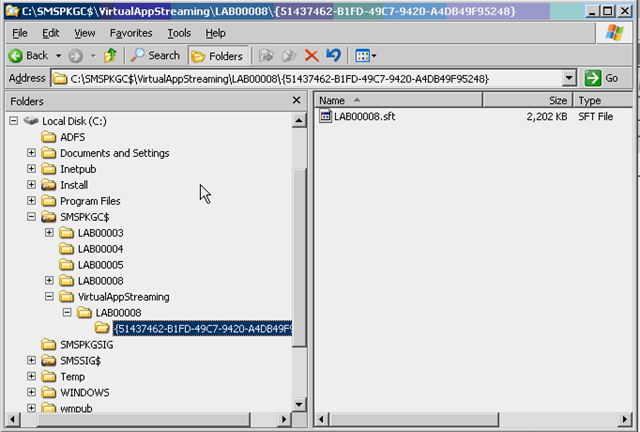Open the Search pane
Viewport: 640px width, 432px height.
(x=155, y=55)
